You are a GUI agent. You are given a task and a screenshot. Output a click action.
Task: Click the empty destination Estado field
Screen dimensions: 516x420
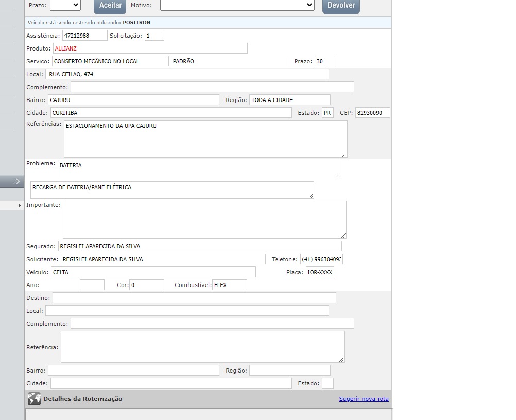click(x=328, y=383)
